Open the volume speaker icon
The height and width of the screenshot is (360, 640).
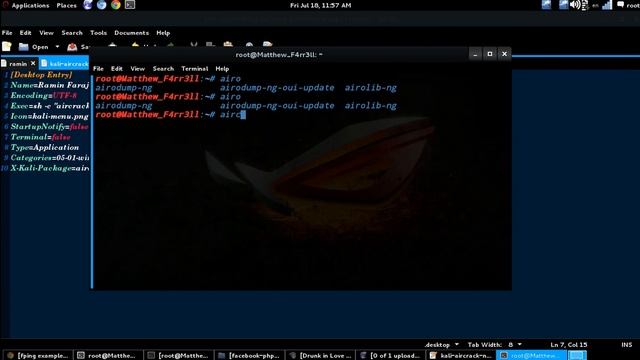pyautogui.click(x=575, y=5)
